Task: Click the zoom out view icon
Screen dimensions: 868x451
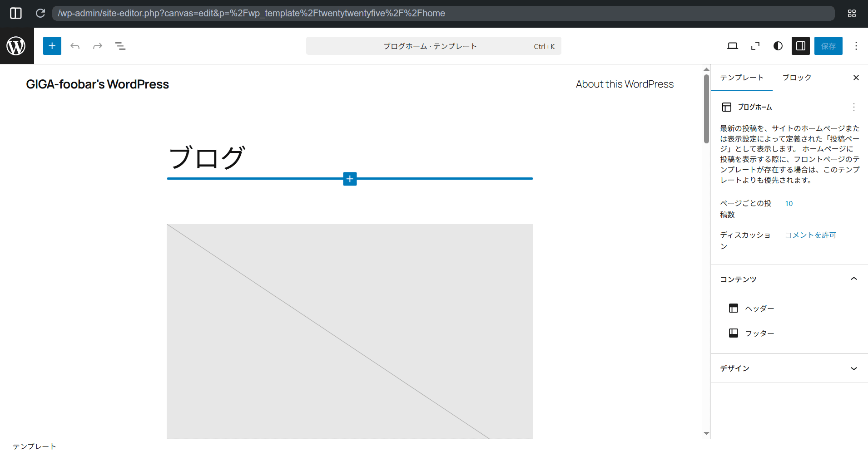Action: [755, 46]
